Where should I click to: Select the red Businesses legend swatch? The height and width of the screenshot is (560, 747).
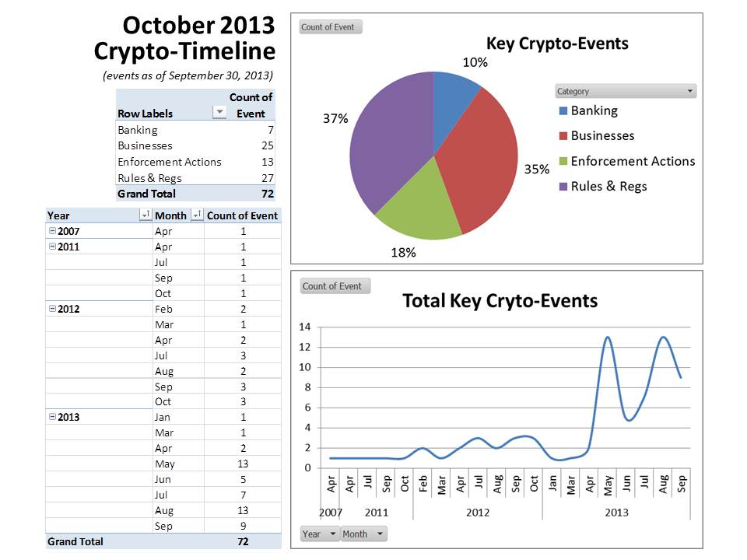(x=563, y=136)
